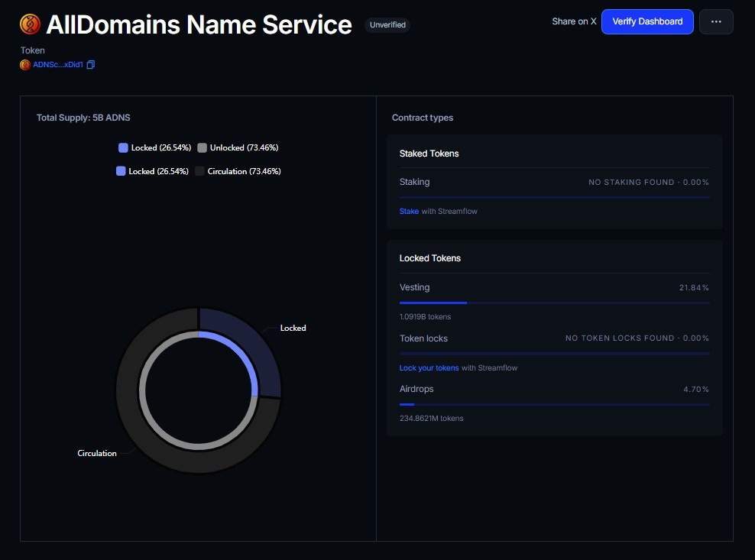Viewport: 755px width, 560px height.
Task: Click the Stake with Streamflow link
Action: [x=409, y=212]
